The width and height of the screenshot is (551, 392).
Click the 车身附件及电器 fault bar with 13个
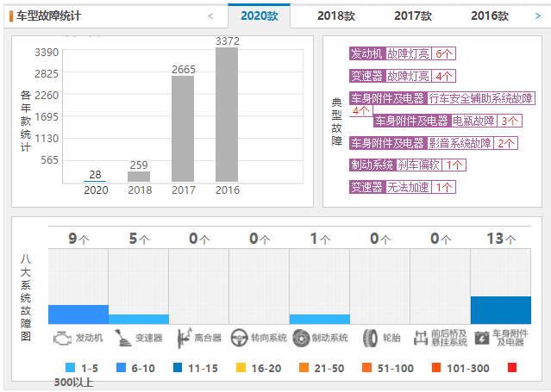coord(501,310)
